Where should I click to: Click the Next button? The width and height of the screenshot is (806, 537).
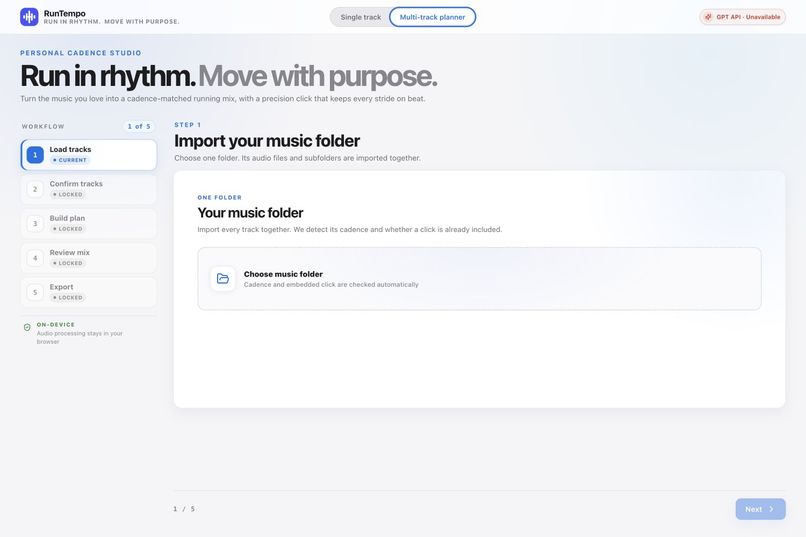pyautogui.click(x=760, y=509)
